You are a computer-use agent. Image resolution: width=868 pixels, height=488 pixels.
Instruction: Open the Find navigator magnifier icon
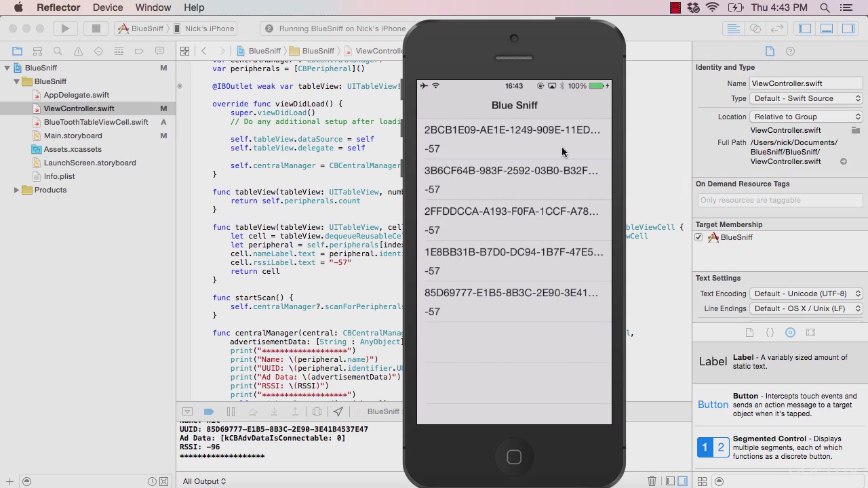(x=58, y=51)
